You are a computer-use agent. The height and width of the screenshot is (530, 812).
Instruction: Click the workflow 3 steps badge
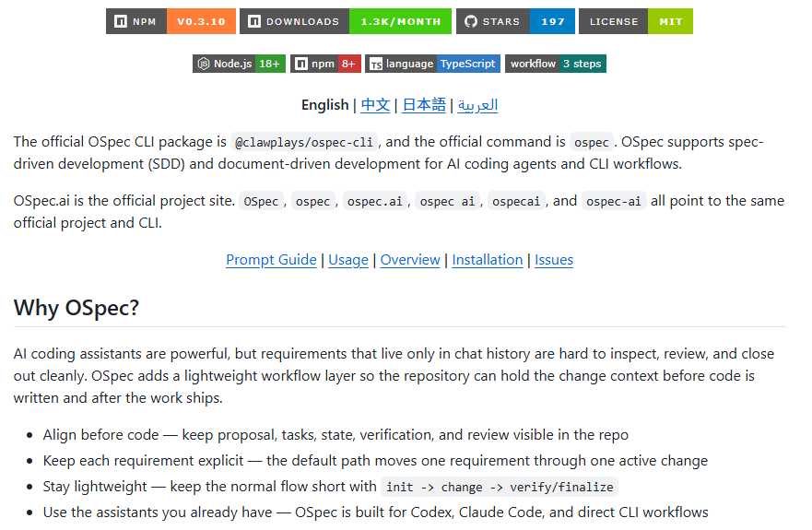click(555, 64)
